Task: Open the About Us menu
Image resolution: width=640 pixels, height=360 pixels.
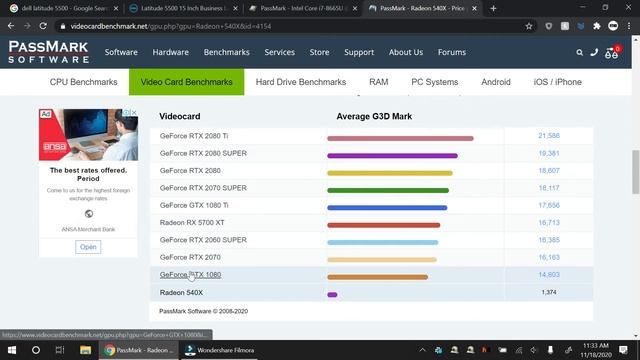Action: tap(406, 52)
